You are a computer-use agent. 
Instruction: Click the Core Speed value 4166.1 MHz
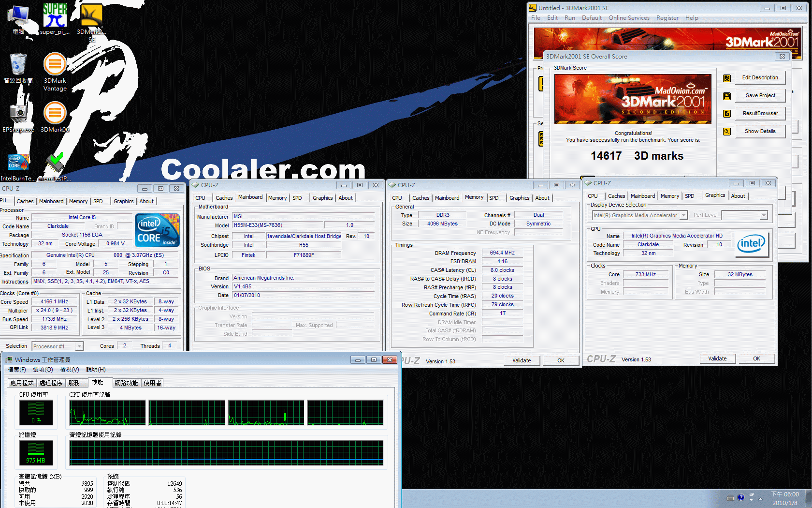tap(55, 301)
